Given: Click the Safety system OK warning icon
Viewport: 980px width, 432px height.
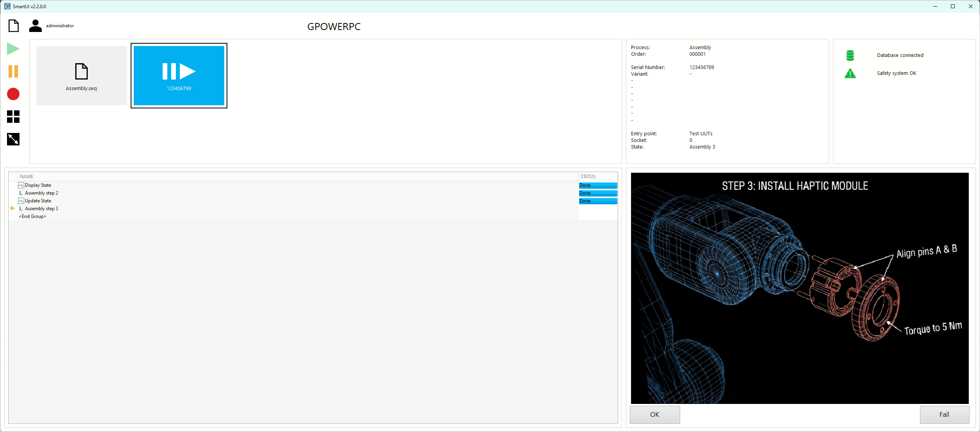Looking at the screenshot, I should tap(850, 73).
